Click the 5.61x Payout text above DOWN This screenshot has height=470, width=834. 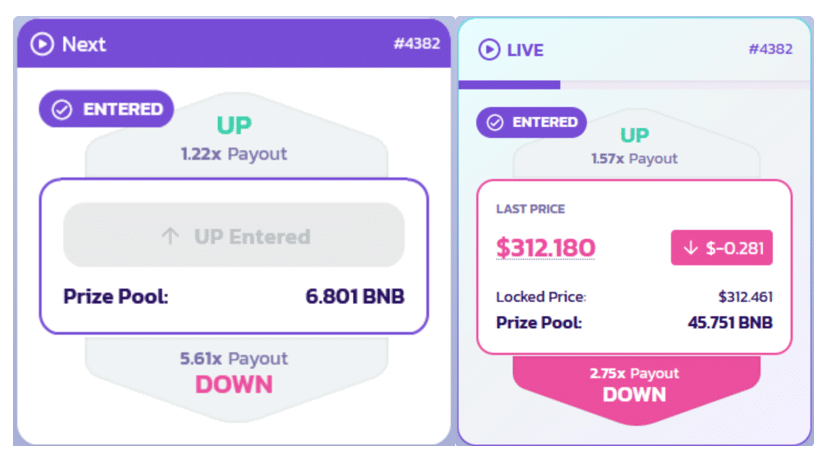pos(234,358)
